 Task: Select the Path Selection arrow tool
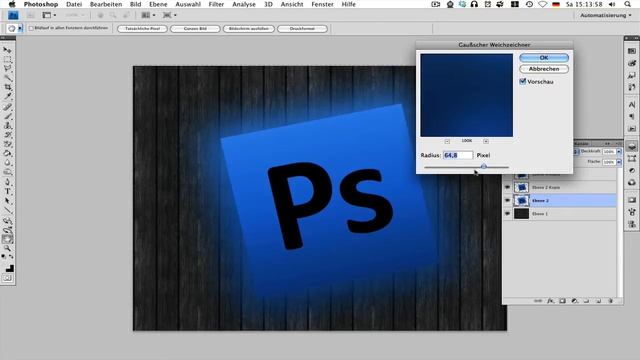click(x=7, y=201)
